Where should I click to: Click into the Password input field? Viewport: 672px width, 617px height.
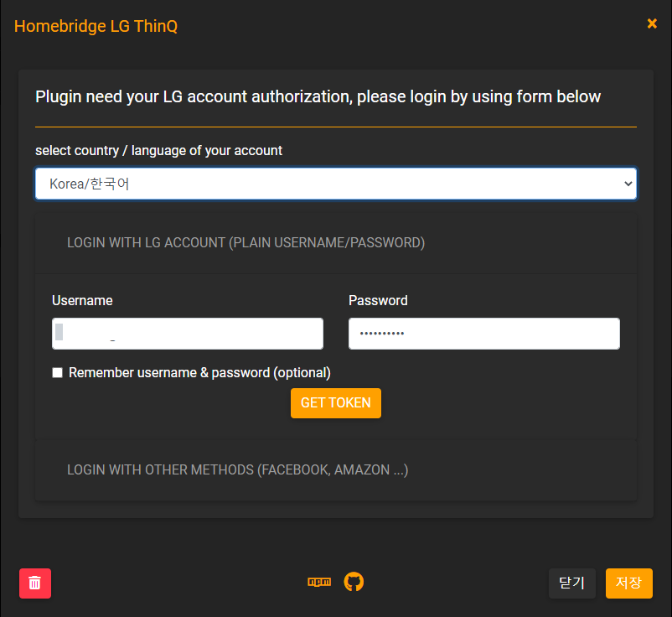tap(483, 334)
